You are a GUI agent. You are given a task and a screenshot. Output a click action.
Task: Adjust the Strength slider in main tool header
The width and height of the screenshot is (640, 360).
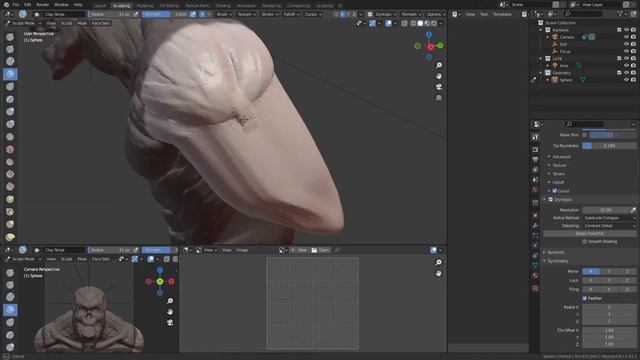(165, 14)
